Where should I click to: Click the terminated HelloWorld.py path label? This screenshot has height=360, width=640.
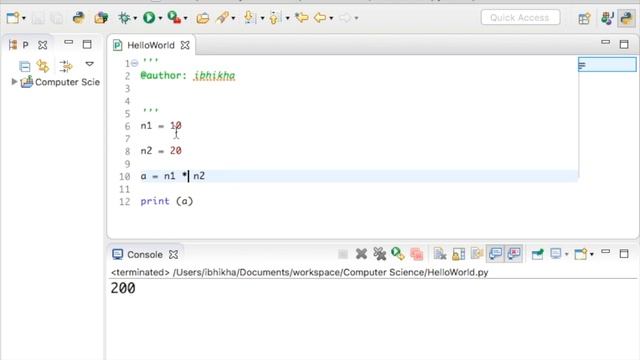coord(300,272)
